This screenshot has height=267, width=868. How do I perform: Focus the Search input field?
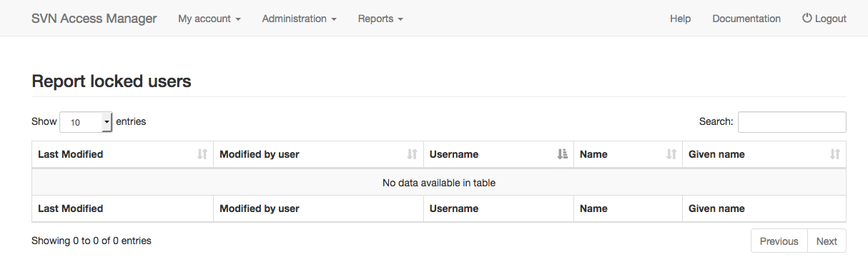tap(791, 122)
